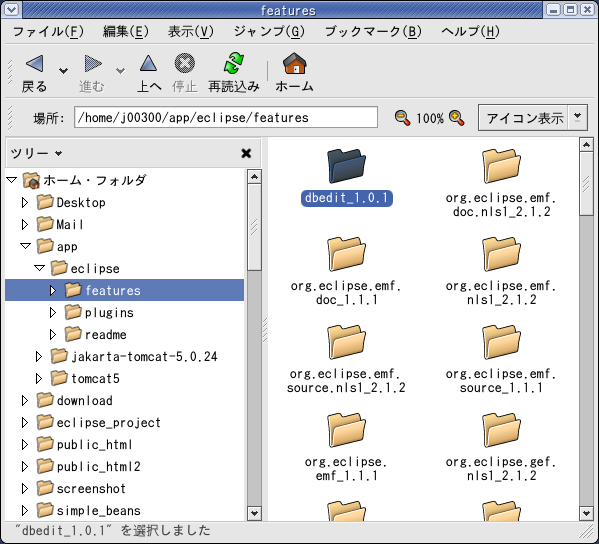Click the Back (戻る) arrow icon
This screenshot has height=544, width=599.
[x=34, y=63]
